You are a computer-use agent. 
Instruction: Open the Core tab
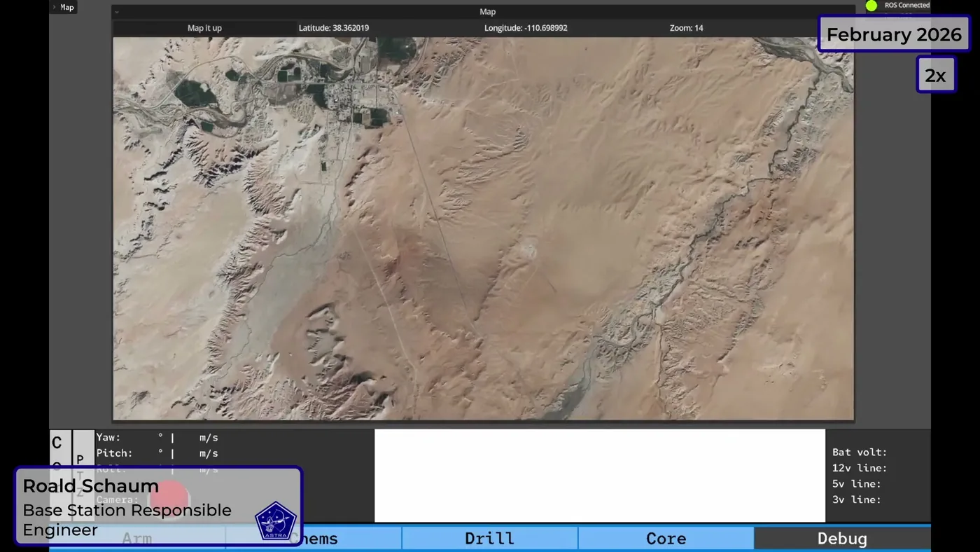666,538
